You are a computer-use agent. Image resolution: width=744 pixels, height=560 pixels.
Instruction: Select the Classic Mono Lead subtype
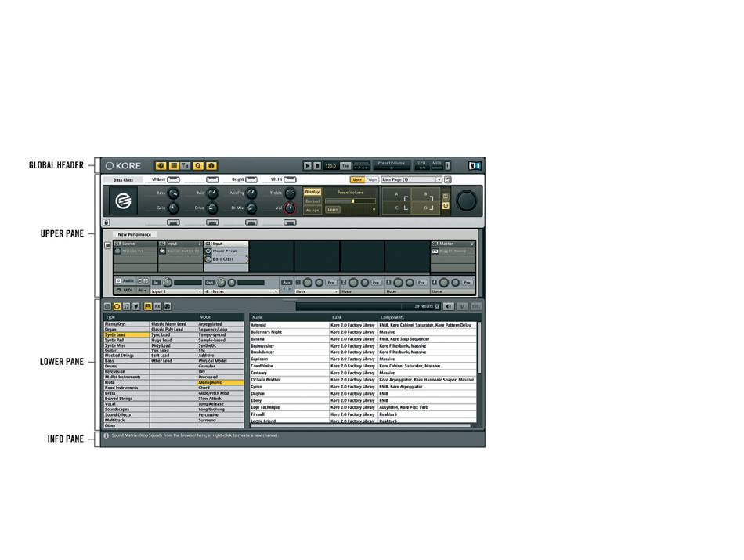tap(173, 324)
